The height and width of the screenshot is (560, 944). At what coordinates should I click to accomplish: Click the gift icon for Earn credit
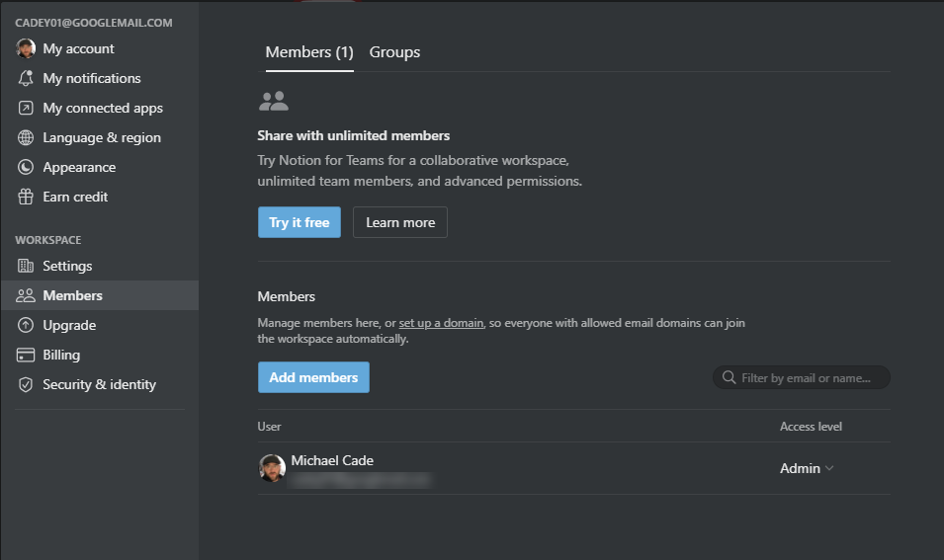coord(26,197)
